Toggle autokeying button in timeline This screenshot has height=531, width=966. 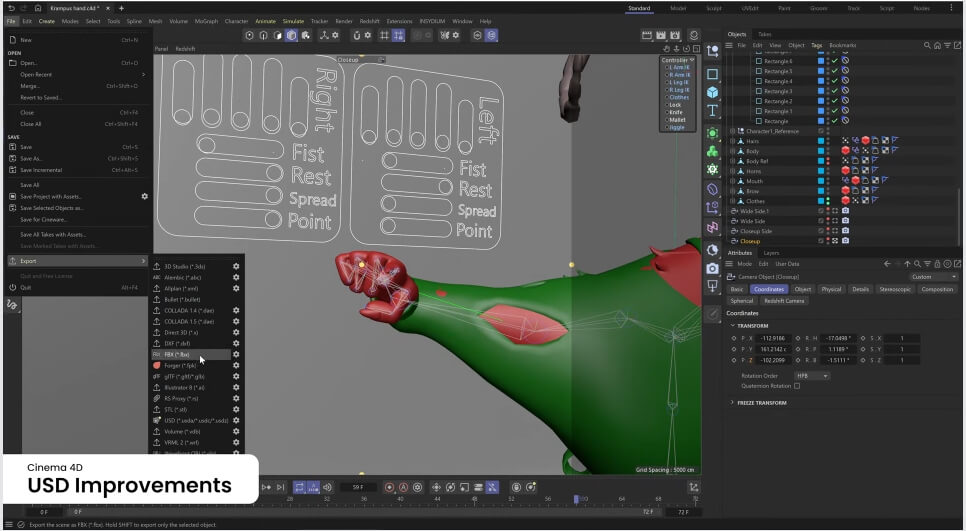pos(404,487)
